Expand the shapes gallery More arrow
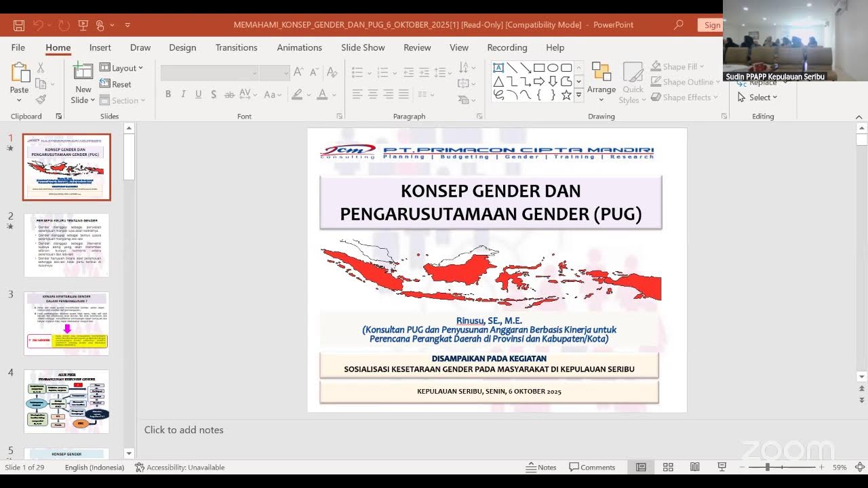The width and height of the screenshot is (868, 488). [578, 96]
